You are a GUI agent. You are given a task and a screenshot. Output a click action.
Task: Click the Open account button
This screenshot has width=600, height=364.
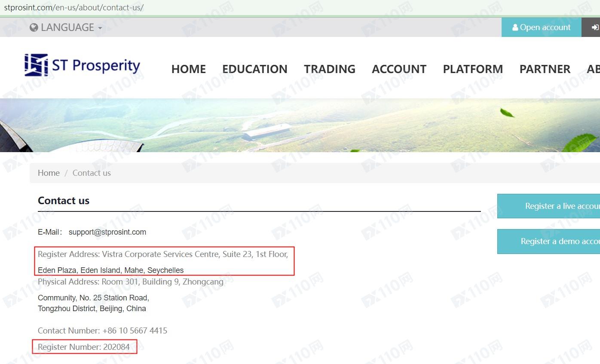pyautogui.click(x=541, y=28)
